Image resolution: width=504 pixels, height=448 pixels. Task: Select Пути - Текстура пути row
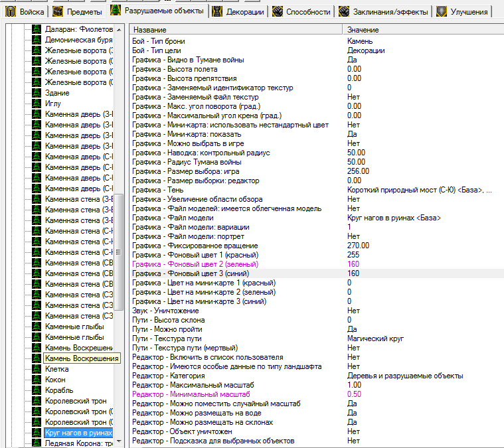tap(317, 338)
